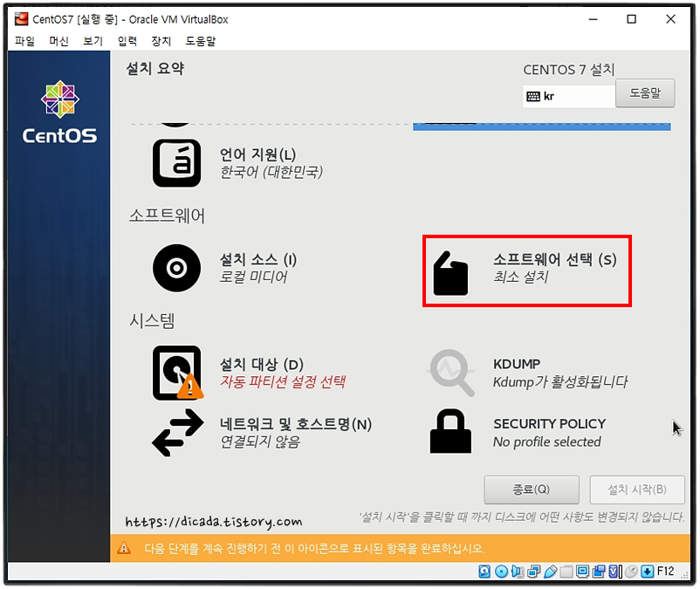700x589 pixels.
Task: Open the 도움말 menu in menu bar
Action: coord(201,41)
